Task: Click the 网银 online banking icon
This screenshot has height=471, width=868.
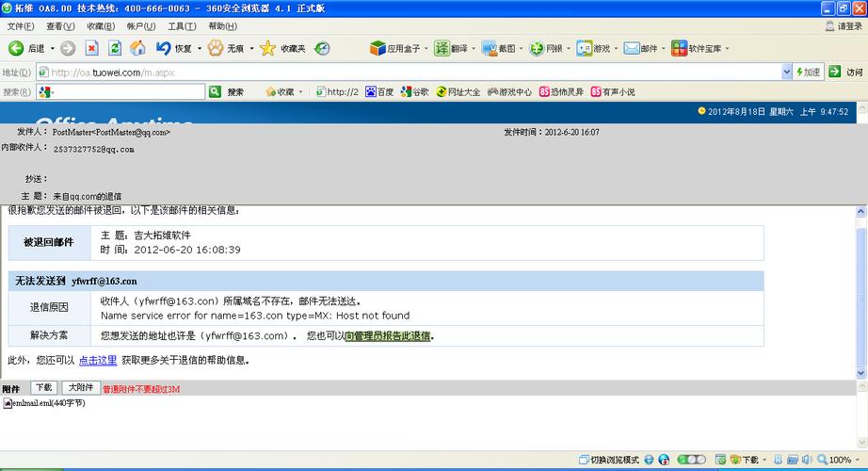Action: (537, 49)
